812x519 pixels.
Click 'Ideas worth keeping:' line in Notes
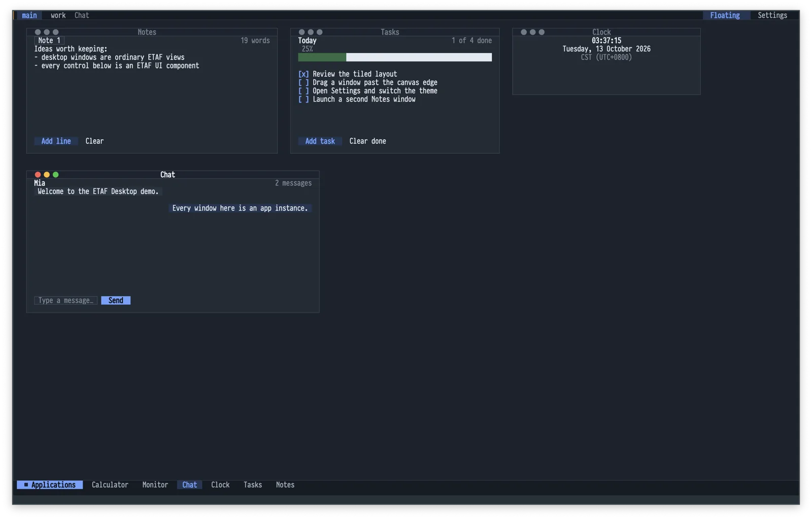(x=71, y=49)
